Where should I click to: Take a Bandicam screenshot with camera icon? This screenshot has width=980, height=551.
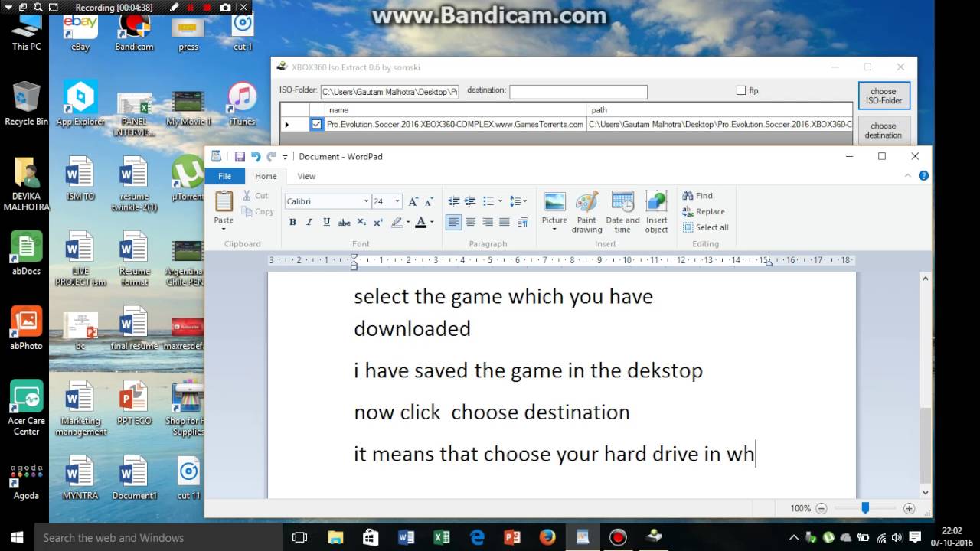(x=225, y=7)
